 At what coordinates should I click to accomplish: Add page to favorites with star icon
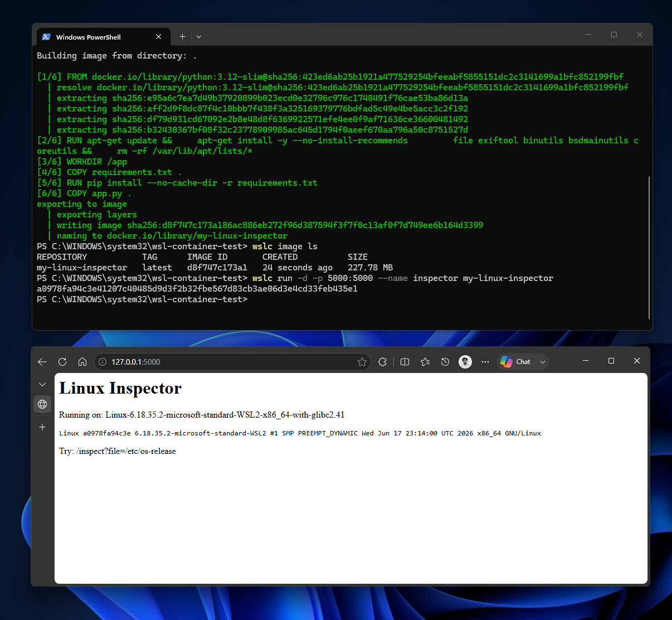point(362,362)
